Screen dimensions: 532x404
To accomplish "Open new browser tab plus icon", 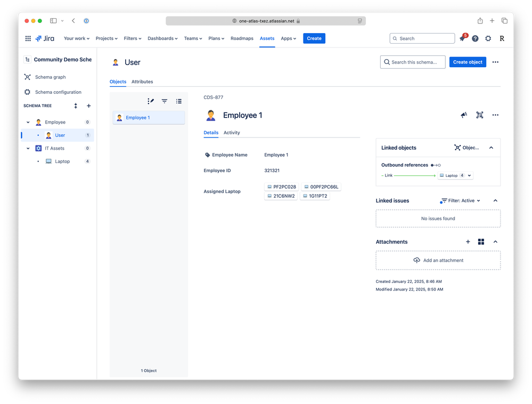I will tap(492, 21).
